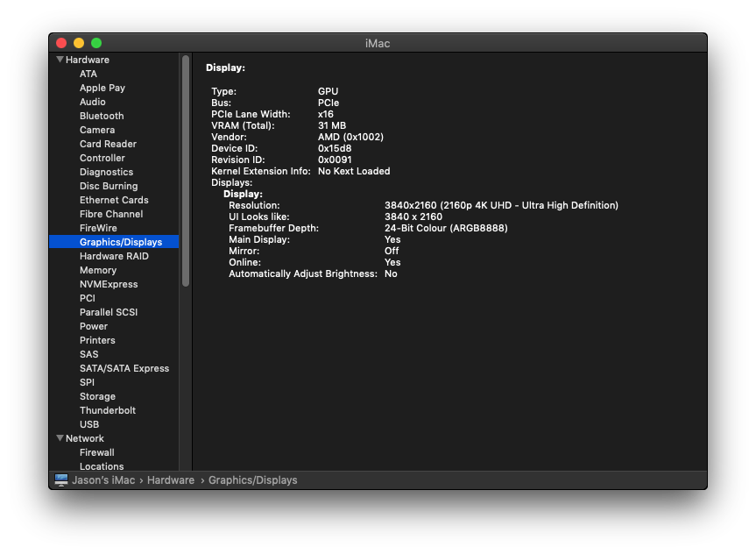
Task: Click Jason's iMac in the path bar
Action: (103, 480)
